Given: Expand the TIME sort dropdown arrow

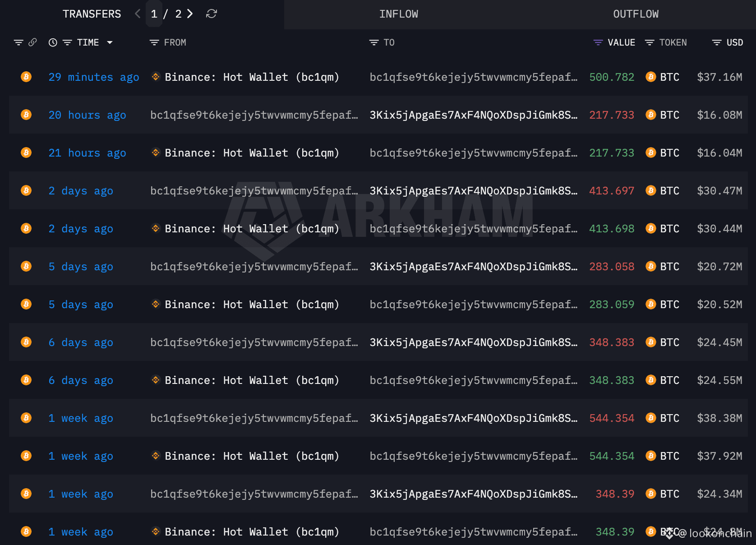Looking at the screenshot, I should click(x=110, y=42).
